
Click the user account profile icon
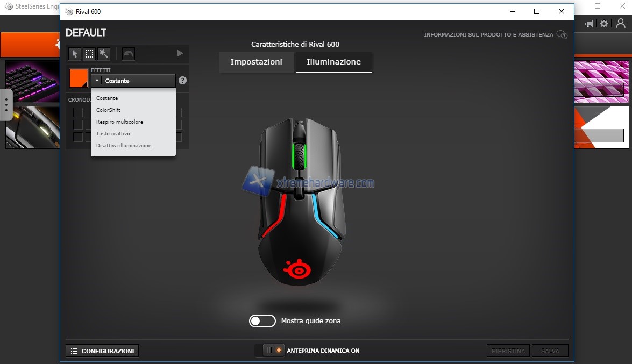tap(621, 24)
